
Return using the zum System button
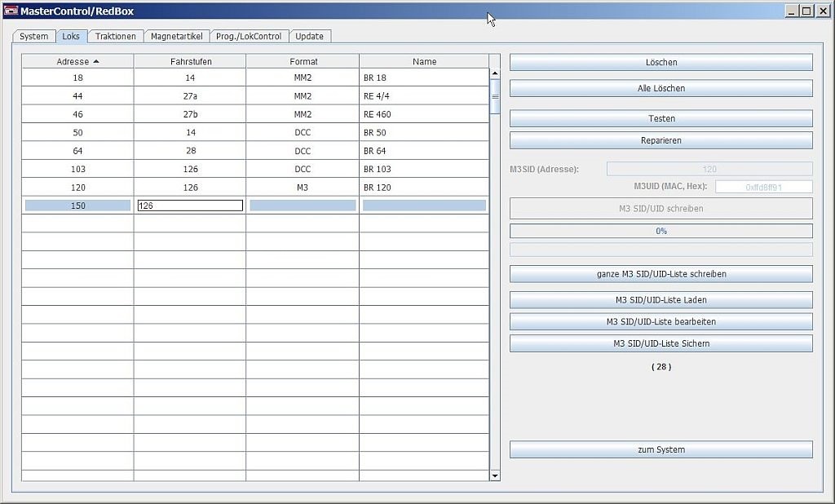point(660,449)
